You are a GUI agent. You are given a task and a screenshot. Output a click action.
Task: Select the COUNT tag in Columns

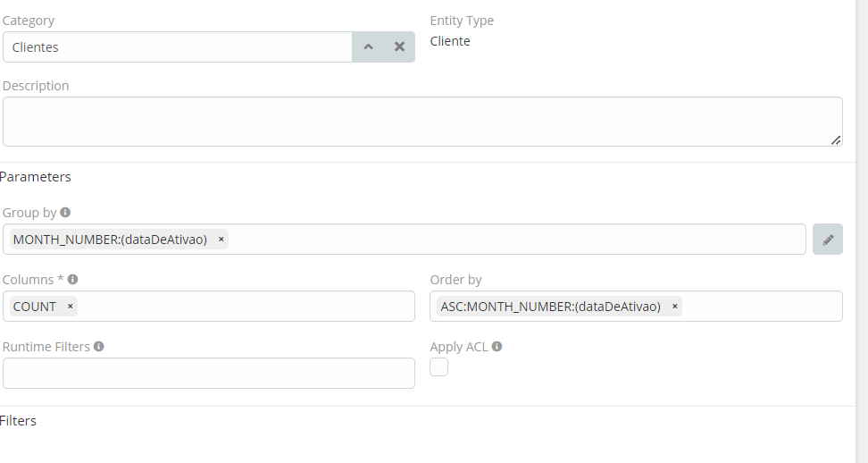coord(35,307)
